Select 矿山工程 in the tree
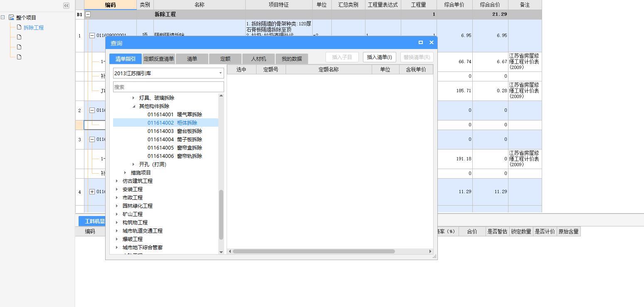This screenshot has height=307, width=644. coord(133,214)
